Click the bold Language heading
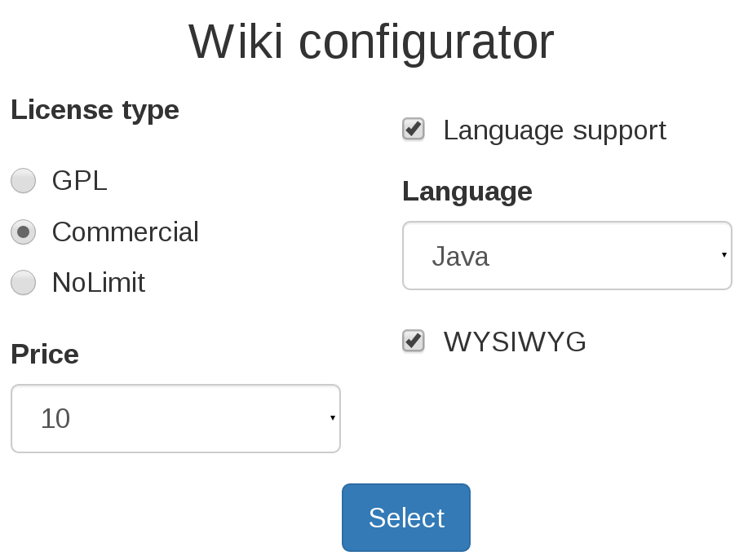The image size is (748, 560). tap(467, 191)
